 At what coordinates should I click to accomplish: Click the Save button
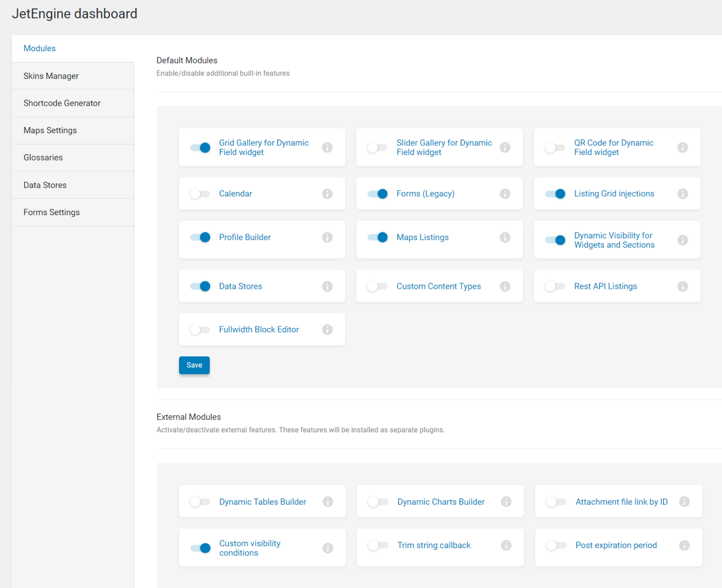(x=194, y=365)
